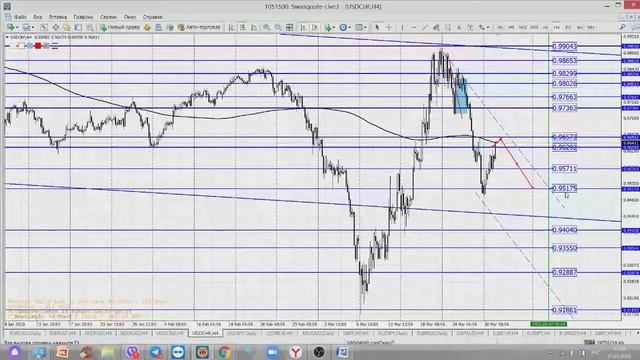Select the Vertical Line drawing tool
The height and width of the screenshot is (360, 640).
(402, 27)
